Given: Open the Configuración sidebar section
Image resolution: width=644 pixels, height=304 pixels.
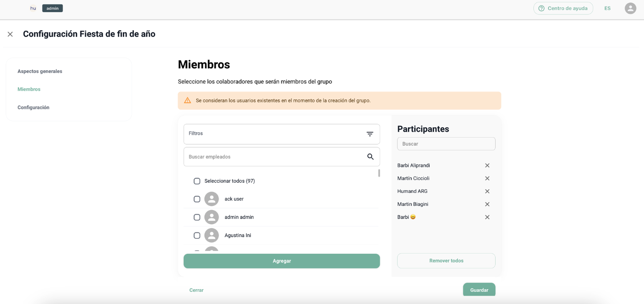Looking at the screenshot, I should (33, 107).
